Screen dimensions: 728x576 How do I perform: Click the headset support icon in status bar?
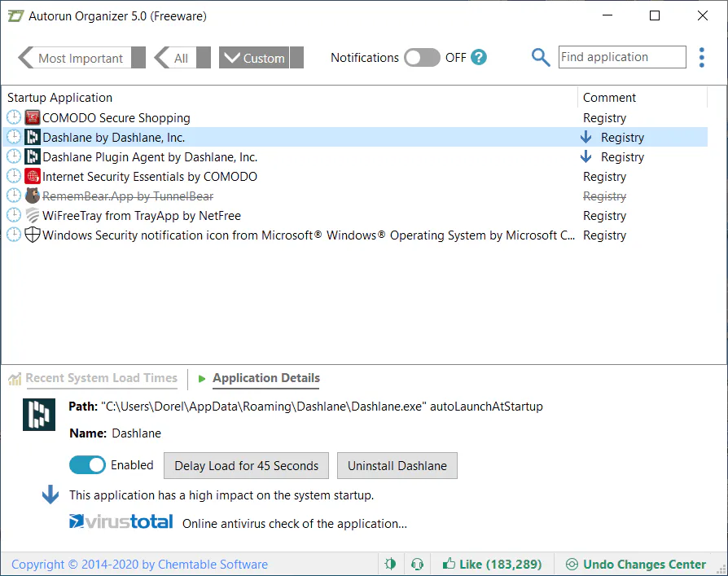(x=418, y=564)
